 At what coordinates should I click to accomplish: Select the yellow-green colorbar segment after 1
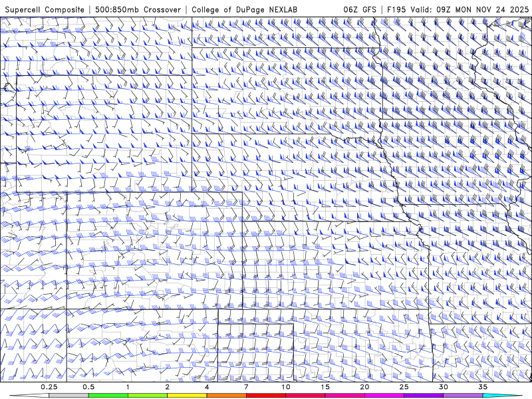pos(148,396)
